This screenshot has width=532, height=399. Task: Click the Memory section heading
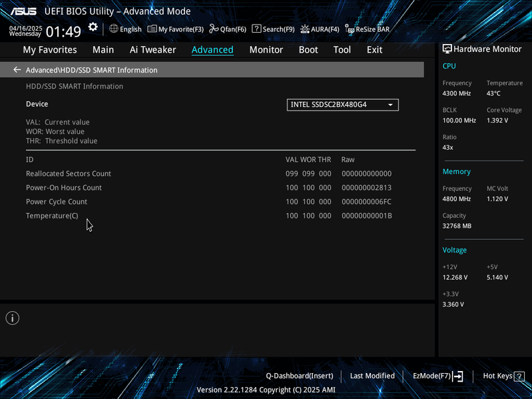pos(456,172)
